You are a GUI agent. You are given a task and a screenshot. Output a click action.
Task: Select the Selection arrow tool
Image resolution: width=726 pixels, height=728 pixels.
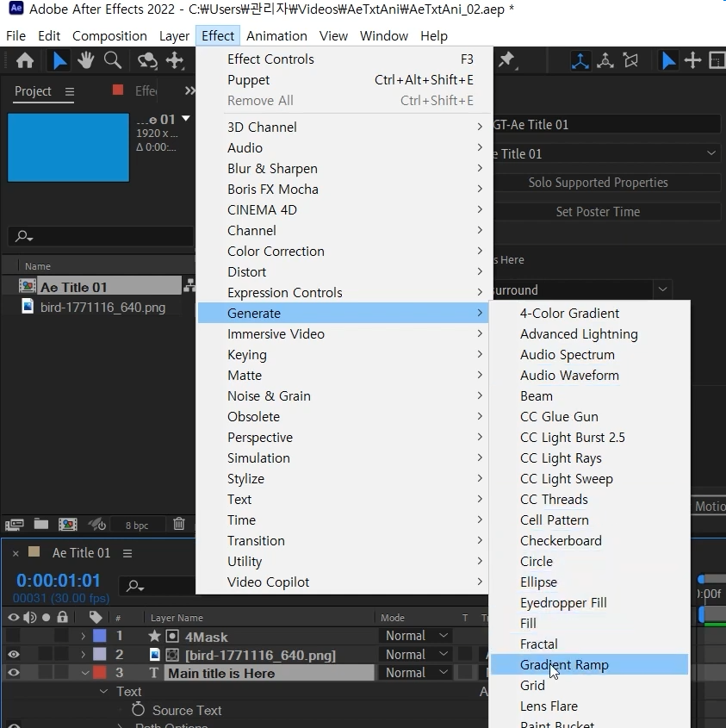(x=59, y=60)
